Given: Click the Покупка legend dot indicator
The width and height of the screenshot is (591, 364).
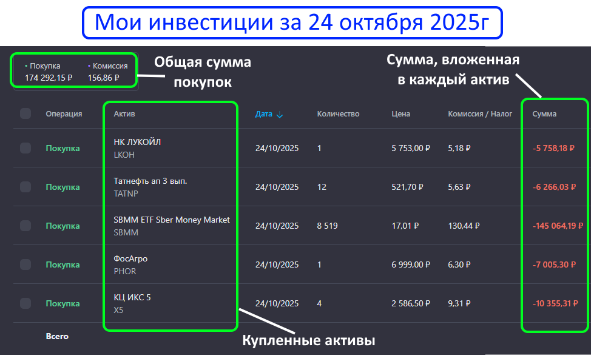Looking at the screenshot, I should pyautogui.click(x=26, y=66).
